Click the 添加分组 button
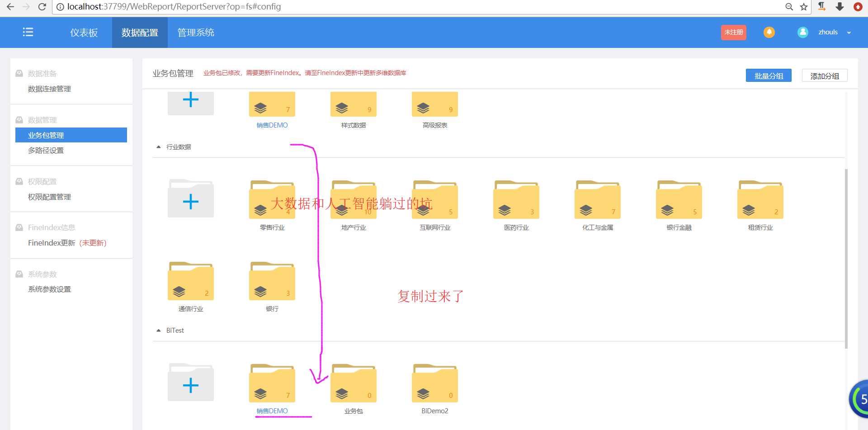Viewport: 868px width, 430px height. [825, 76]
